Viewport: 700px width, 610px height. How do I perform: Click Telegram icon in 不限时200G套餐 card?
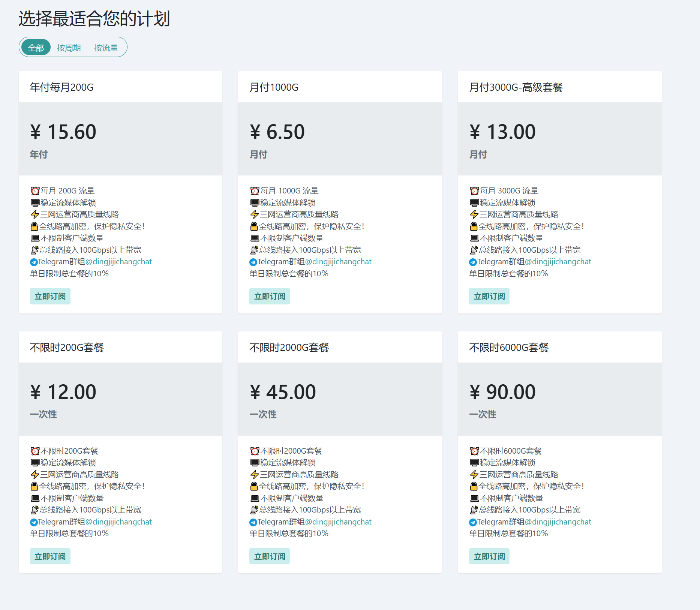[34, 522]
